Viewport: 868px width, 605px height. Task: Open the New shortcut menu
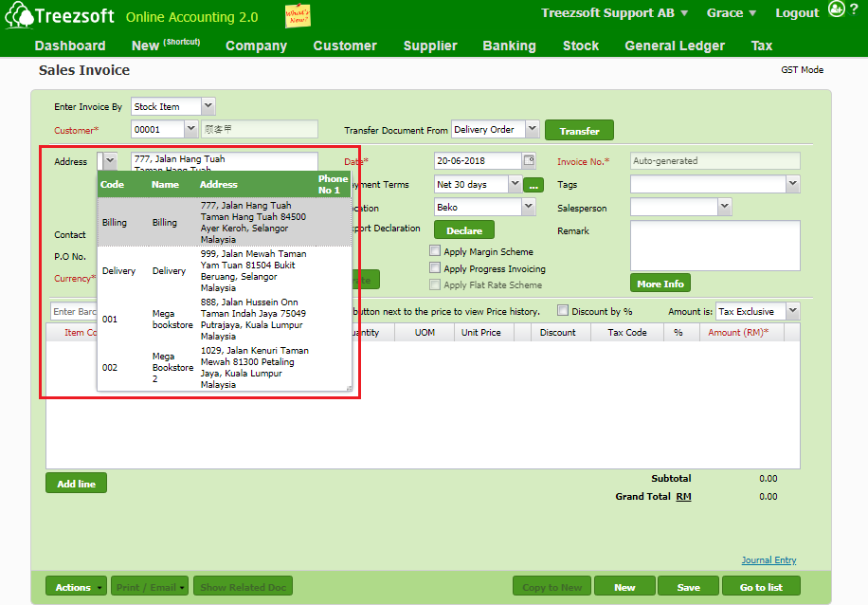coord(166,45)
